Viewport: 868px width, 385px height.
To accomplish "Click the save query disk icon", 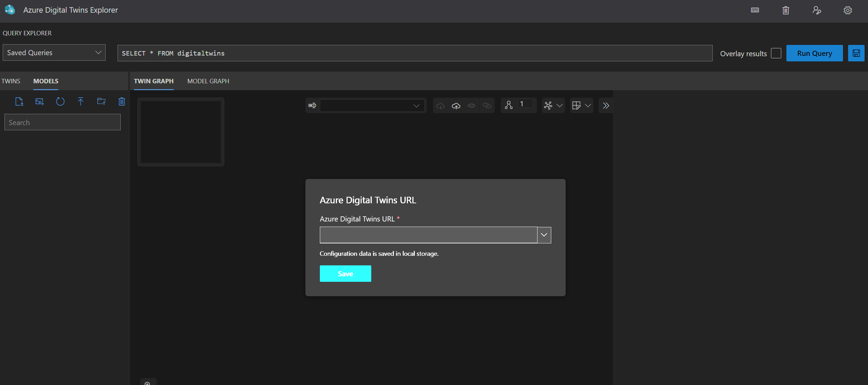I will (856, 53).
